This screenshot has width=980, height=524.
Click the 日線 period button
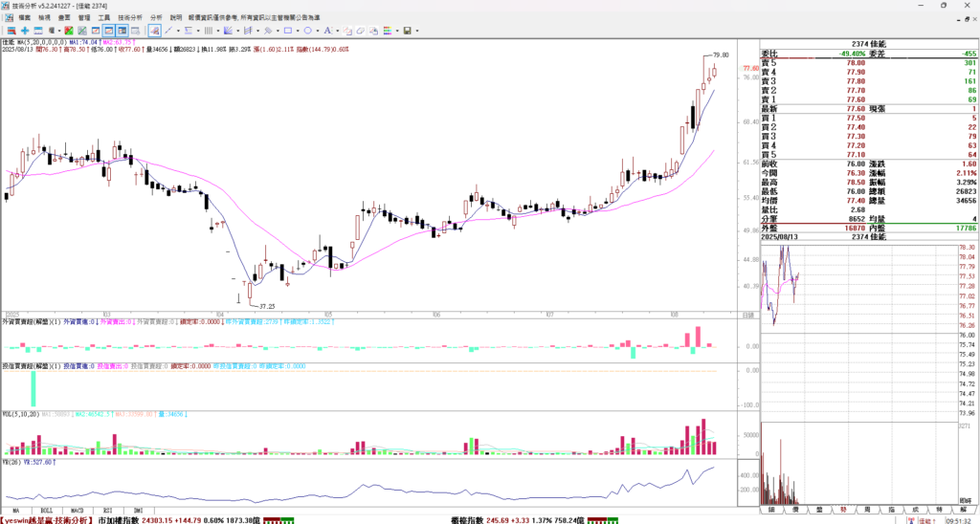[x=747, y=314]
